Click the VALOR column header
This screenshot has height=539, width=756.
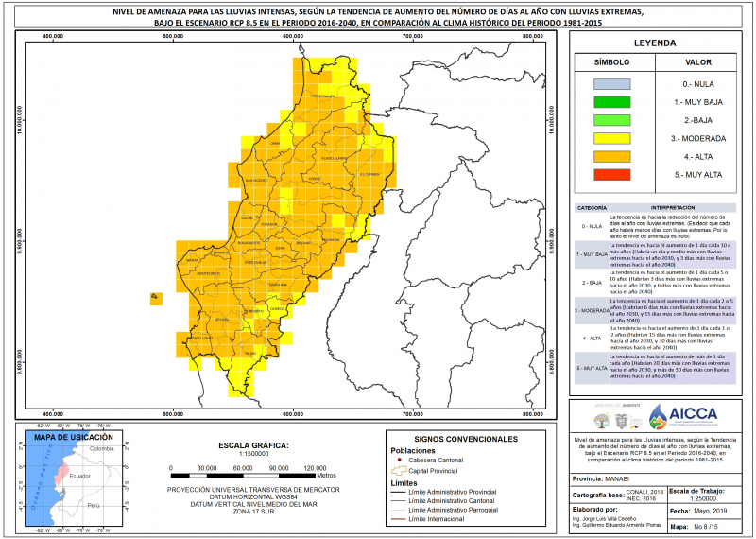coord(698,62)
